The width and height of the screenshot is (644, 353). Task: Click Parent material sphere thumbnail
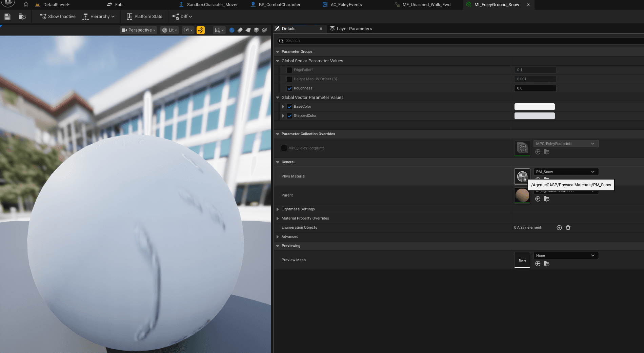coord(522,195)
